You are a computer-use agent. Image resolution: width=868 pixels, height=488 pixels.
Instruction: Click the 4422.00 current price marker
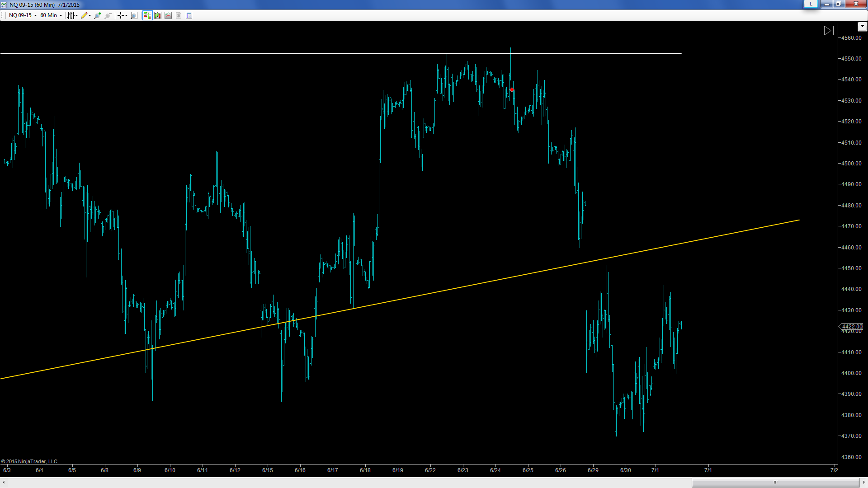[x=851, y=327]
